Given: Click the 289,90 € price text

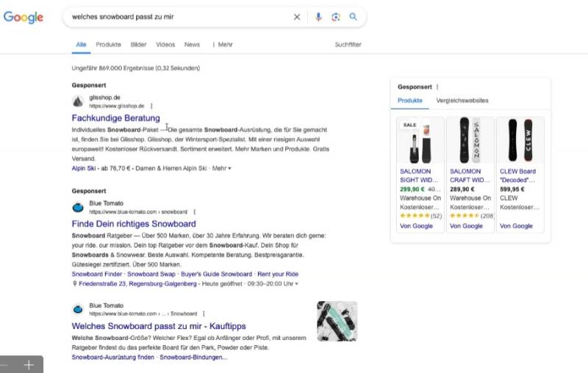Looking at the screenshot, I should point(462,189).
